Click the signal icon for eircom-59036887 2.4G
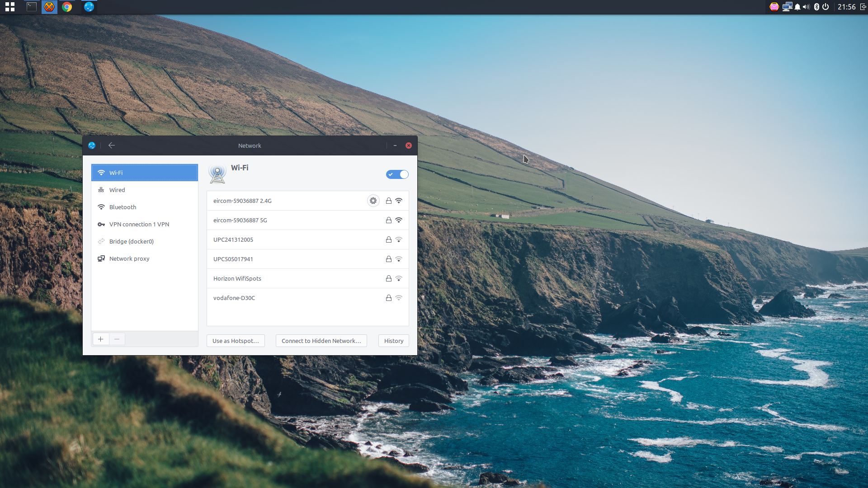 [x=399, y=201]
